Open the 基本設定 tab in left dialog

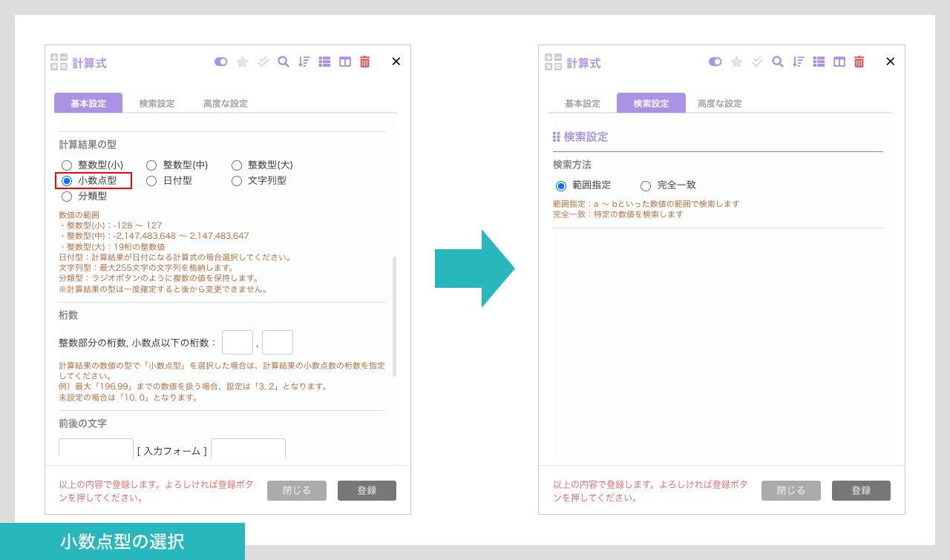coord(88,103)
